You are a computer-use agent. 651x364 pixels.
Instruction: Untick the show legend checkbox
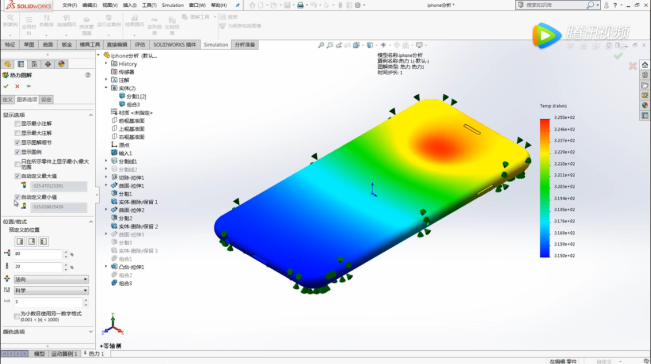coord(17,152)
